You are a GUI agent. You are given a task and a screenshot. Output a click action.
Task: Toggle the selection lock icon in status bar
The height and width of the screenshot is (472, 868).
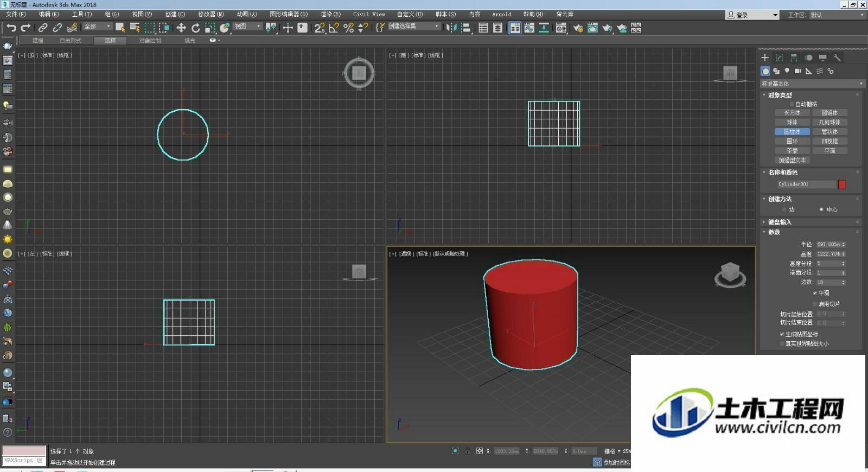tap(467, 451)
